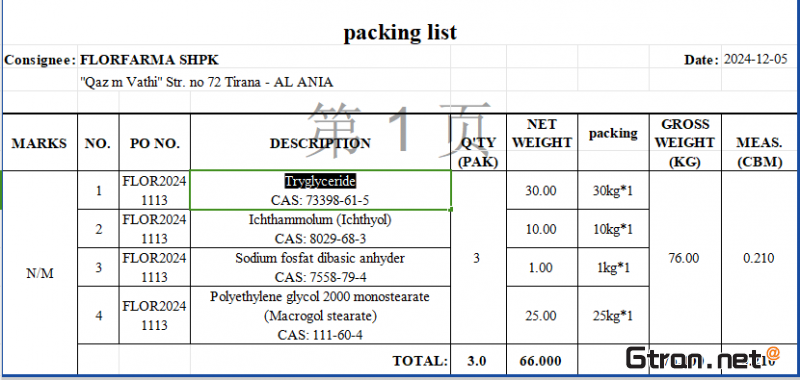
Task: Click the 10kg*1 packing cell
Action: 613,229
